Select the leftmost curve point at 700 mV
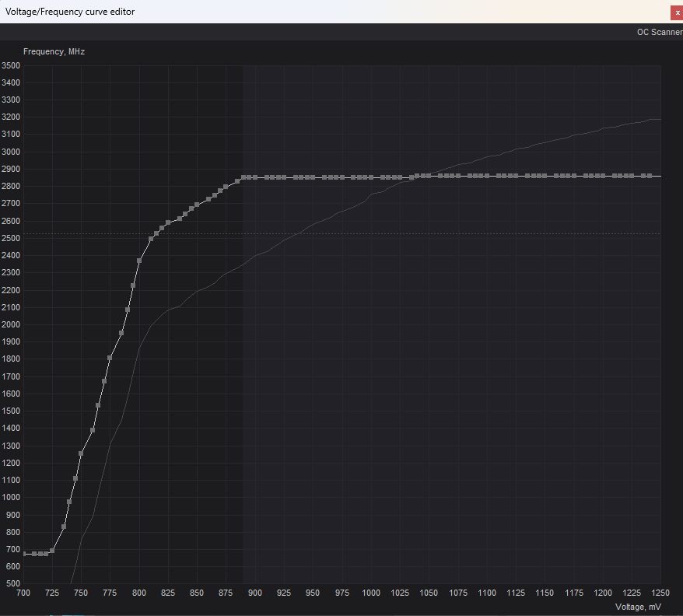The image size is (683, 616). point(24,554)
